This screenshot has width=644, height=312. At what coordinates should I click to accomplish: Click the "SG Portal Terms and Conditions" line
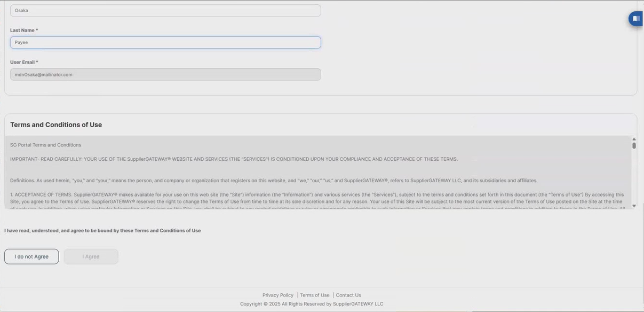click(x=45, y=145)
